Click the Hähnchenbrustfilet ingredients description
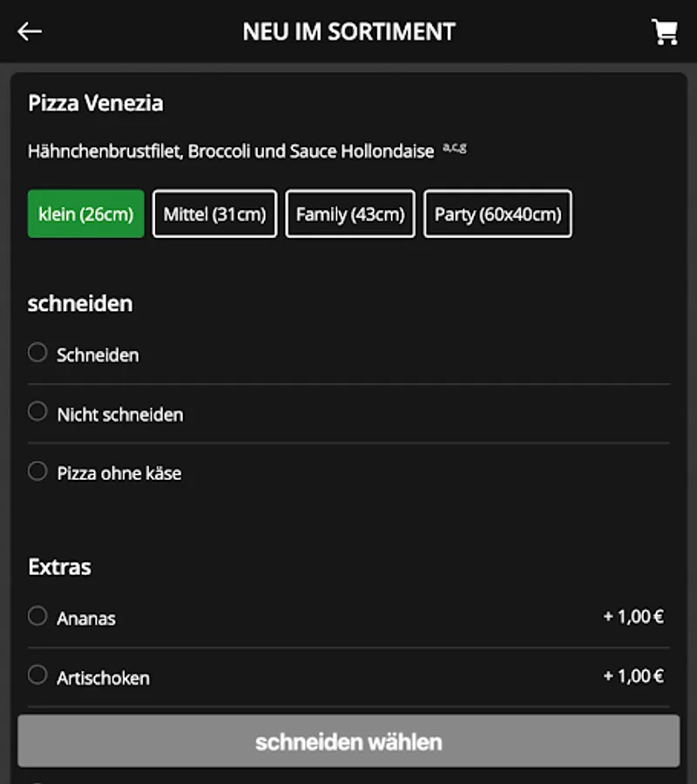Image resolution: width=697 pixels, height=784 pixels. [x=231, y=152]
